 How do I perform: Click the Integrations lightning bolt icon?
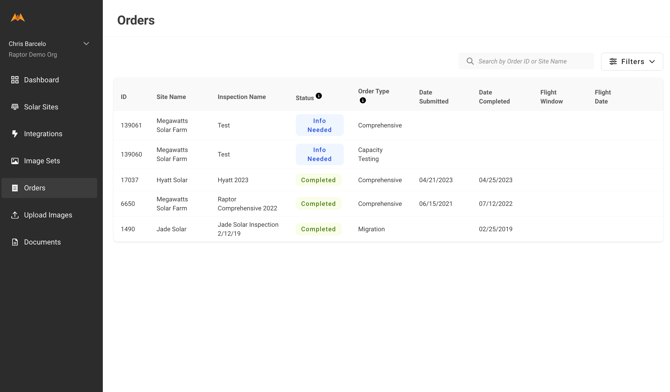(15, 134)
